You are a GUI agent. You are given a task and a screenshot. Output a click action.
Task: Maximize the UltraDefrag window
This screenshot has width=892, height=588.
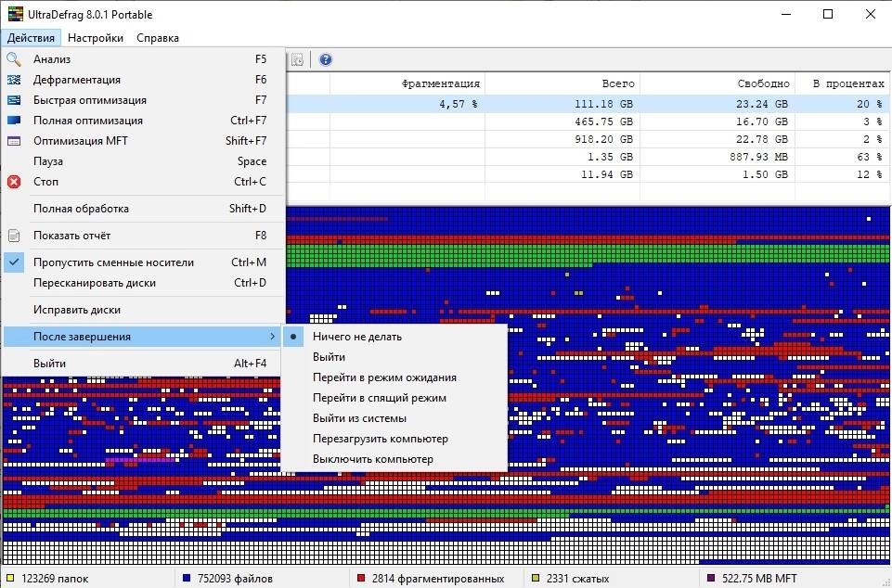tap(828, 14)
